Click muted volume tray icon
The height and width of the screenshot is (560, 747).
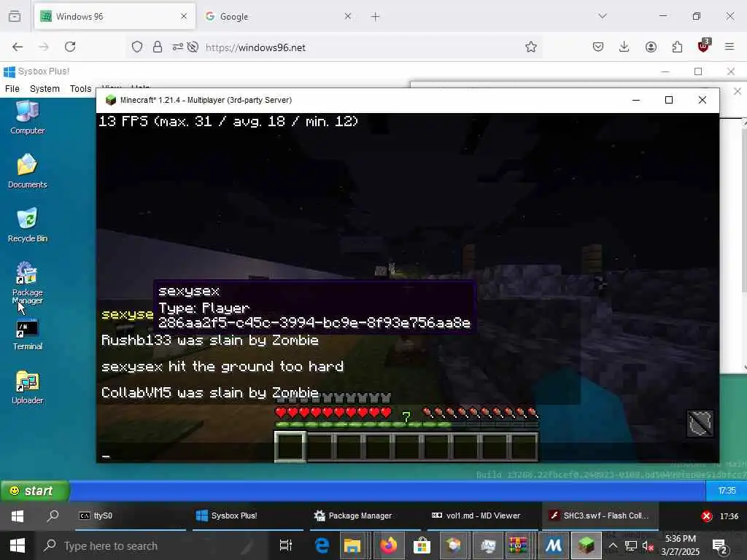pyautogui.click(x=648, y=546)
